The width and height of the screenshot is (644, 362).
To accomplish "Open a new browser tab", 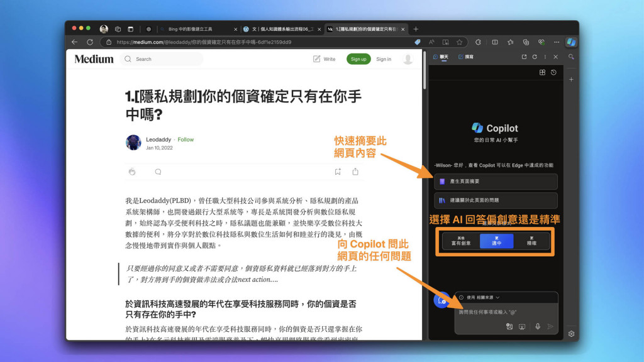I will [416, 29].
